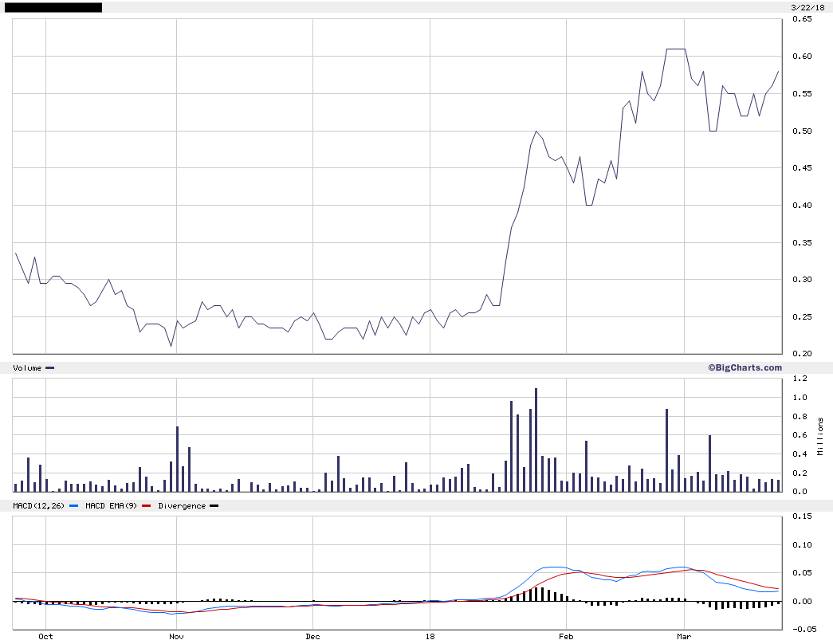Image resolution: width=833 pixels, height=644 pixels.
Task: Click the red MACD EMA(9) legend swatch
Action: (x=147, y=506)
